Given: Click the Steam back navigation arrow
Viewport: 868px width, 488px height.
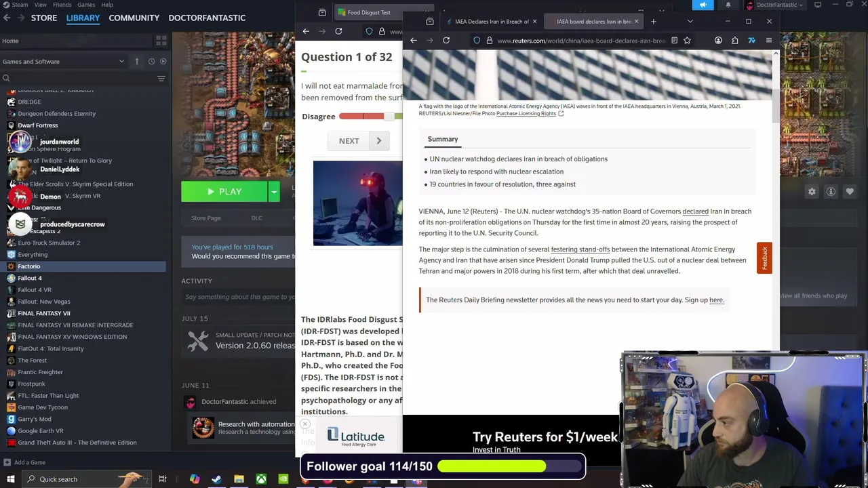Looking at the screenshot, I should coord(7,18).
